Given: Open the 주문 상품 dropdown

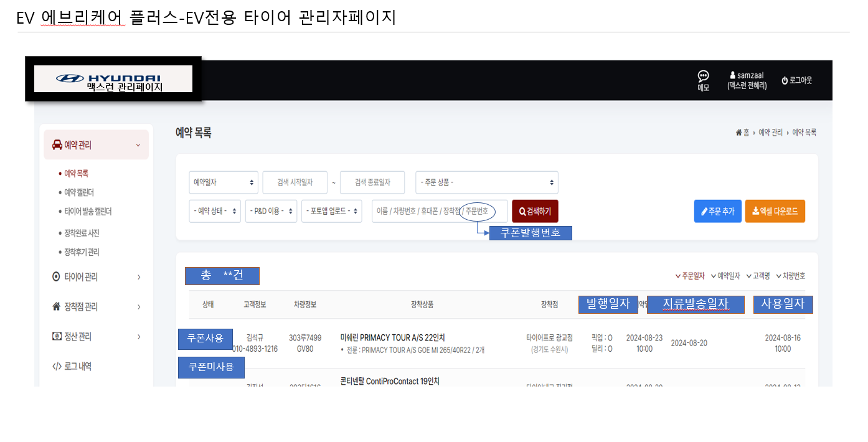Looking at the screenshot, I should 486,182.
